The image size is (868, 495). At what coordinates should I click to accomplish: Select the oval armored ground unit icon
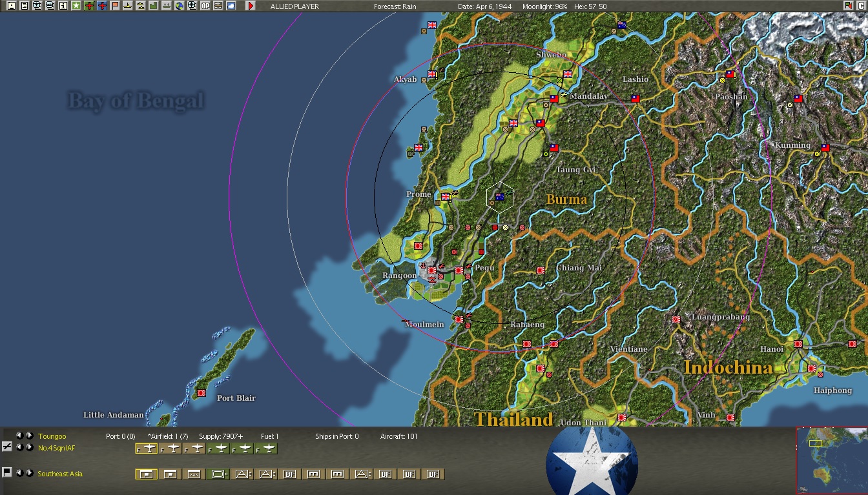(218, 474)
